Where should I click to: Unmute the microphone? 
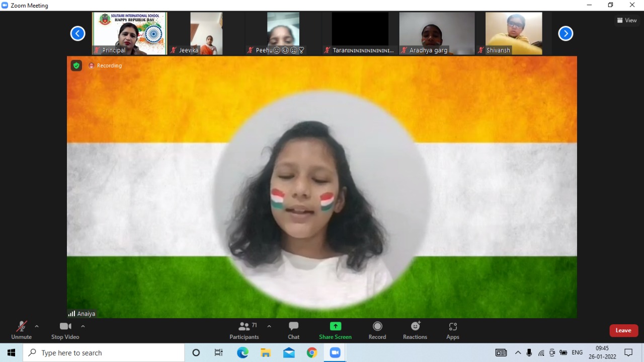tap(21, 330)
